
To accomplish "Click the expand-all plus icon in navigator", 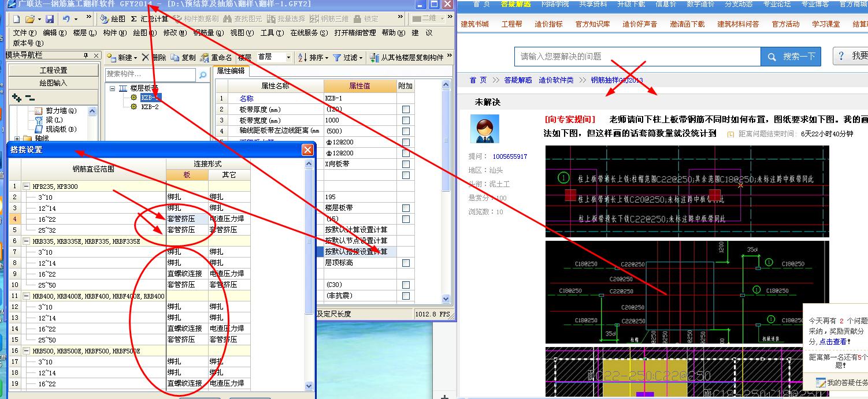I will coord(17,98).
